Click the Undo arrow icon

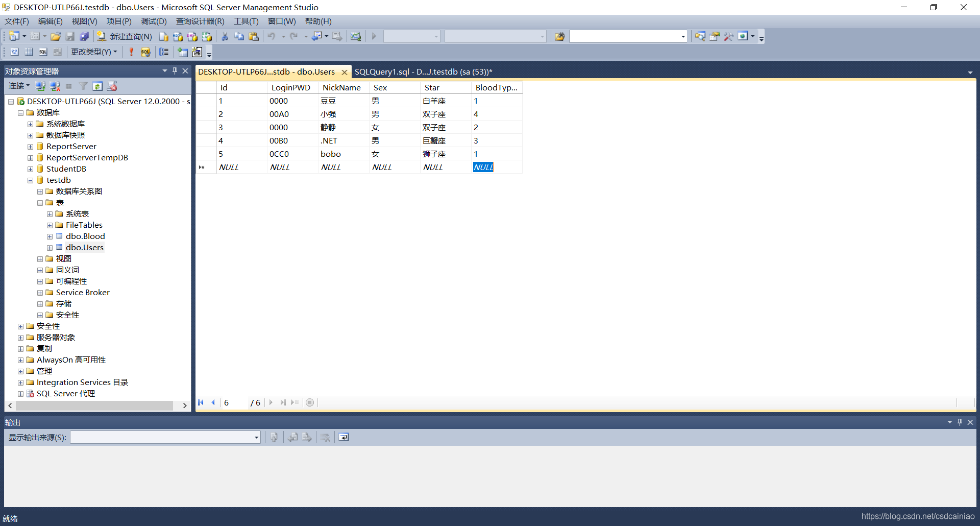tap(272, 36)
